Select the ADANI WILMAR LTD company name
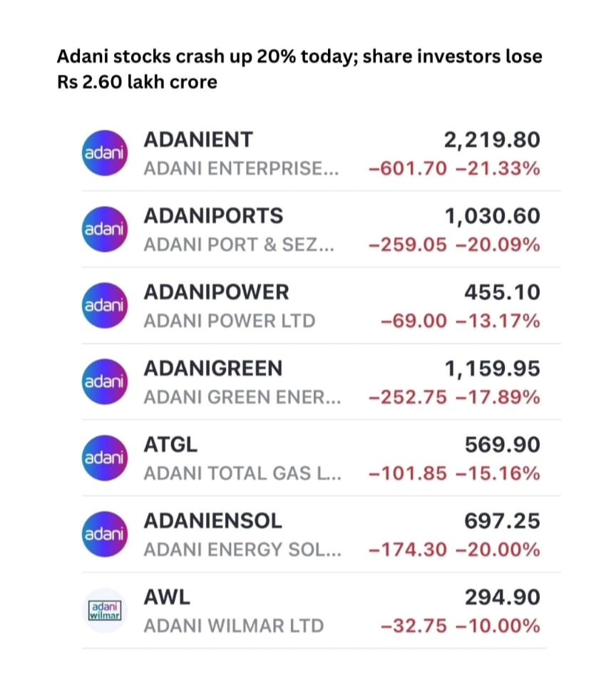The width and height of the screenshot is (616, 690). coord(233,627)
